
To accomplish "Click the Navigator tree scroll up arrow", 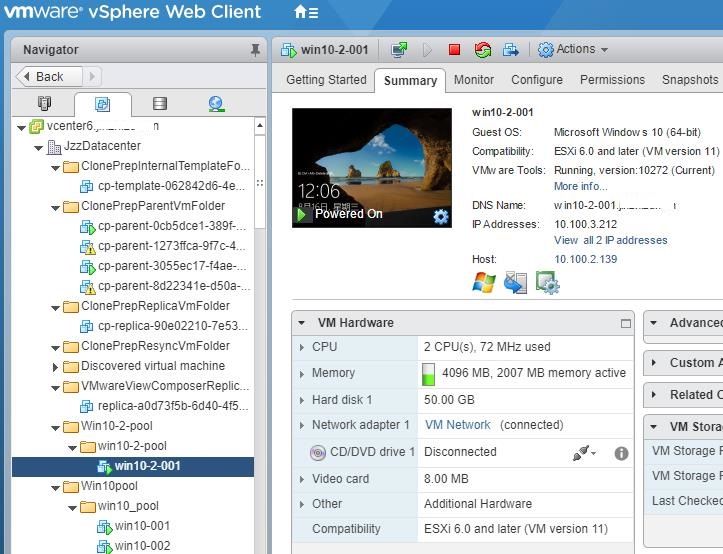I will tap(260, 125).
